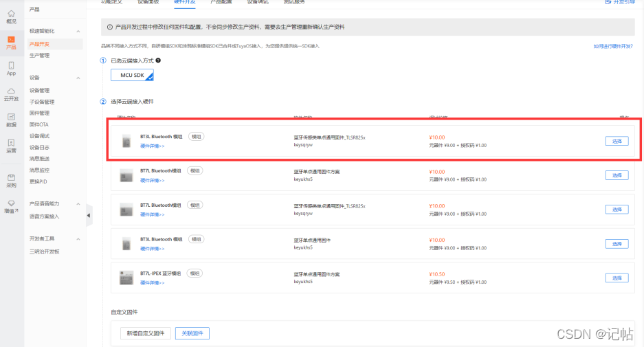Open 硬件详情 link for BT7L TLSR825x row
This screenshot has width=644, height=347.
click(x=153, y=215)
